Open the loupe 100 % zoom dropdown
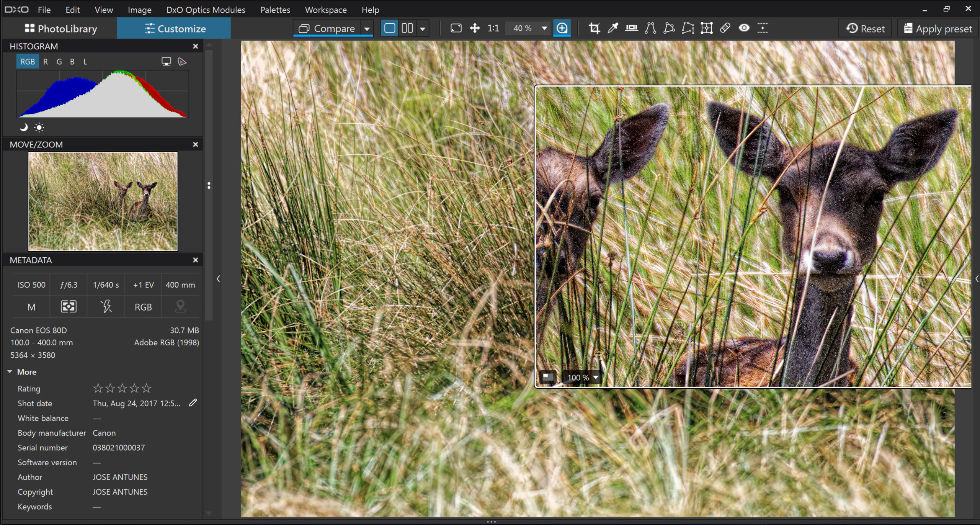The width and height of the screenshot is (980, 525). tap(596, 377)
